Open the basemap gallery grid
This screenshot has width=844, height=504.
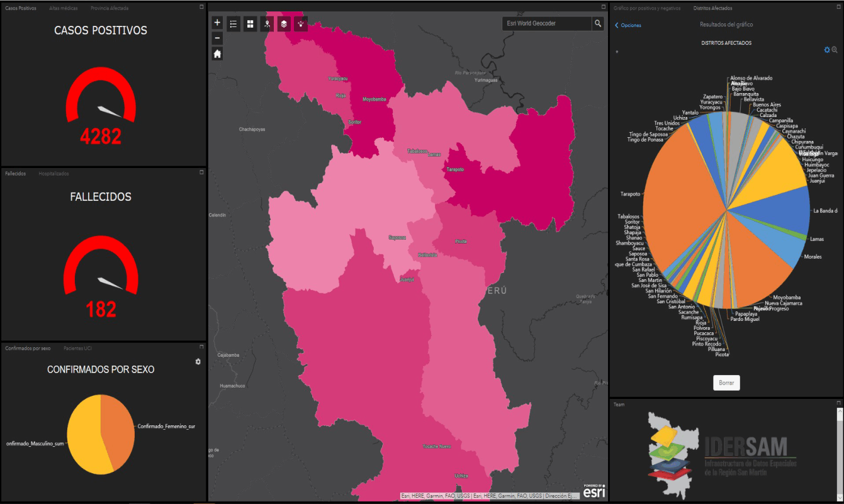pos(250,24)
